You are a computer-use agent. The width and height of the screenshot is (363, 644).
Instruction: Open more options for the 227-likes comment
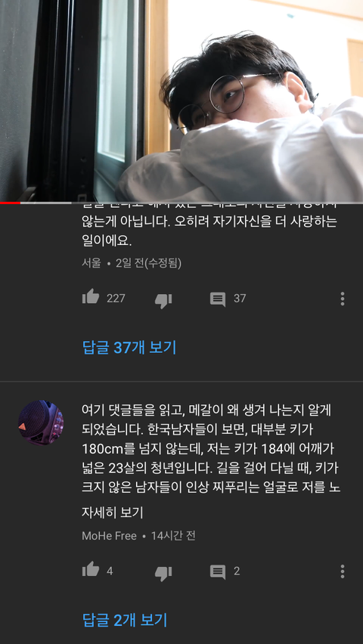(342, 299)
